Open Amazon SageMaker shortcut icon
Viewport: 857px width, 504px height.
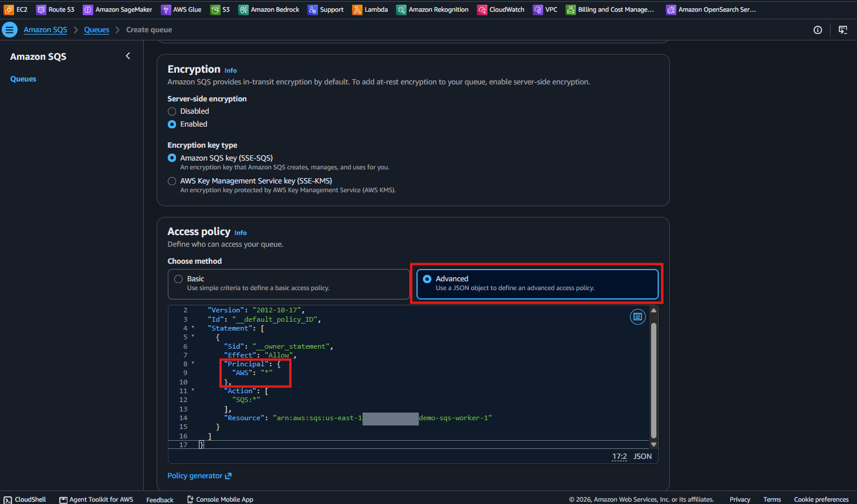(x=88, y=9)
